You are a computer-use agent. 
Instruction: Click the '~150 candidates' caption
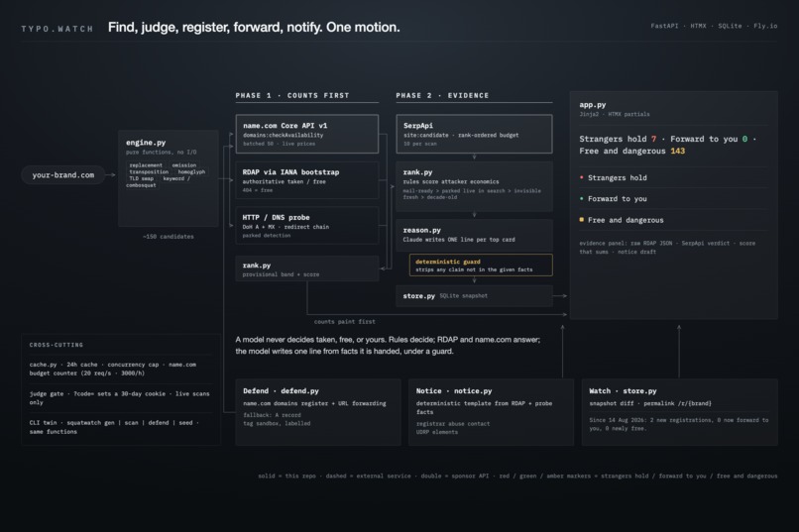[169, 237]
